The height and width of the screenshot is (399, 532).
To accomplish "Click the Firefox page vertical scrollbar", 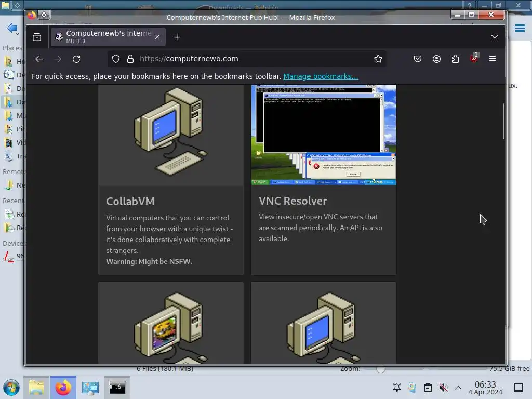I will tap(503, 121).
